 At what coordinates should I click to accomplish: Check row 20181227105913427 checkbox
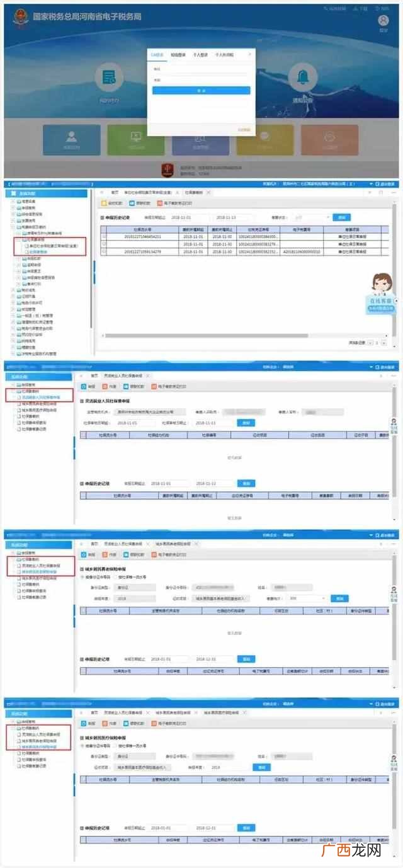point(105,251)
